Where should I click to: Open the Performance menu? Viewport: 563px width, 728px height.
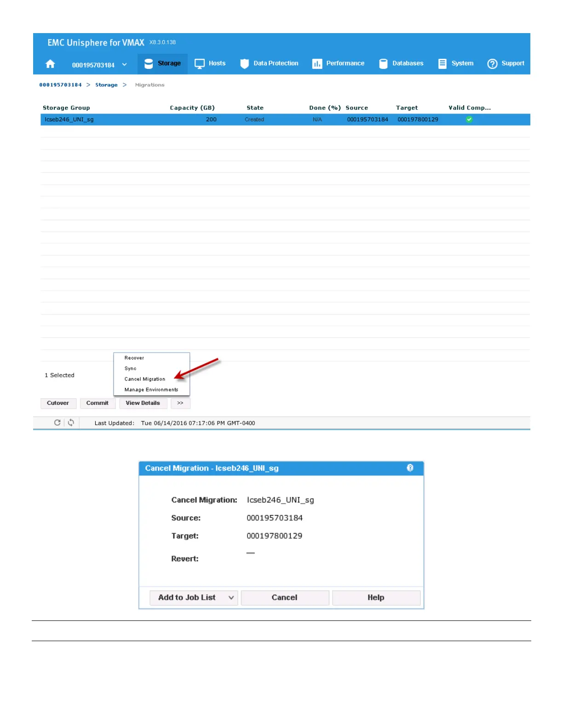345,63
